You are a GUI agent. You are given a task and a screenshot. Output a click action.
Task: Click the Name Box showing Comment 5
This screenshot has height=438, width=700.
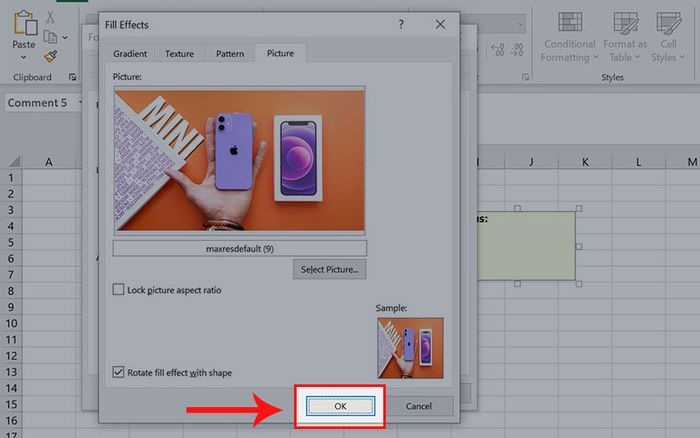tap(40, 103)
